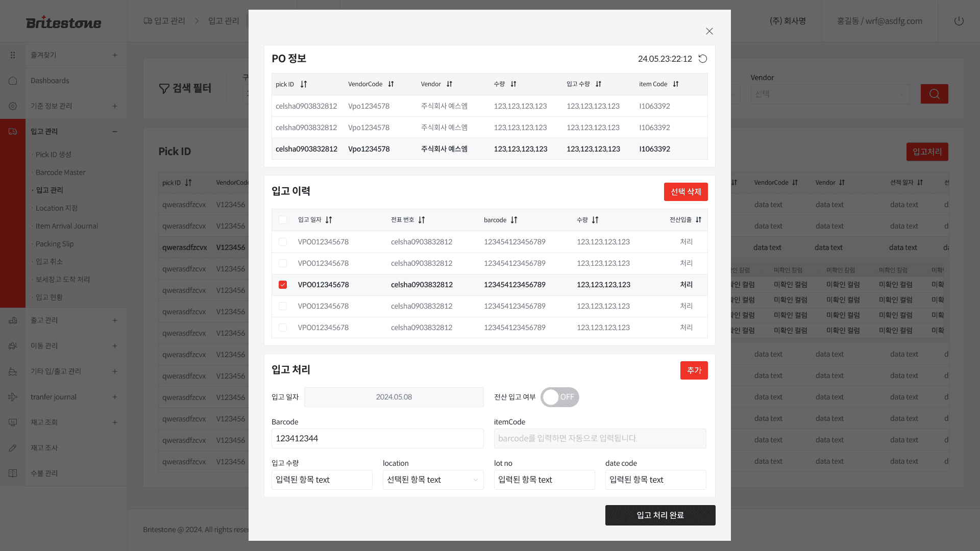Click the lot no input field
Viewport: 980px width, 551px height.
(x=544, y=480)
